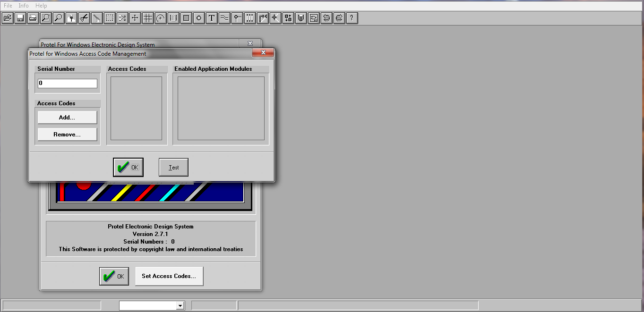This screenshot has width=644, height=312.
Task: Click the printer toolbar icon
Action: click(33, 18)
